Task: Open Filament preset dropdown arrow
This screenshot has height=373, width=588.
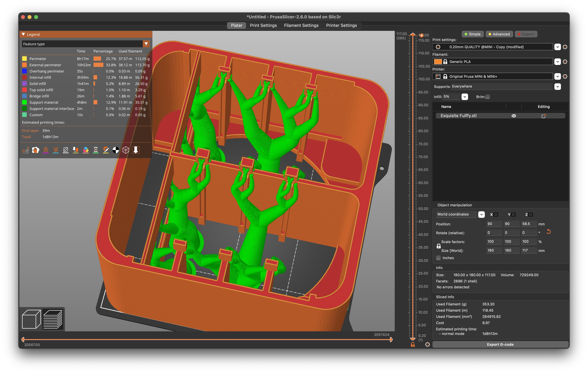Action: pos(557,62)
